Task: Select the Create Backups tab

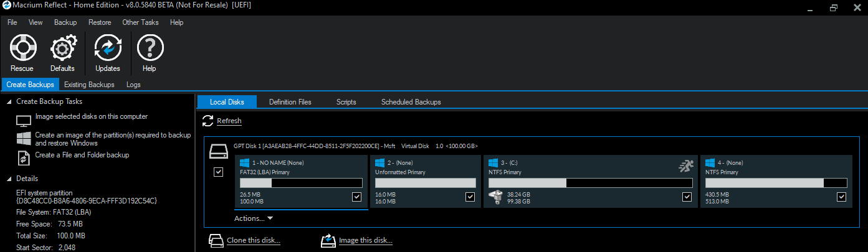Action: (x=31, y=85)
